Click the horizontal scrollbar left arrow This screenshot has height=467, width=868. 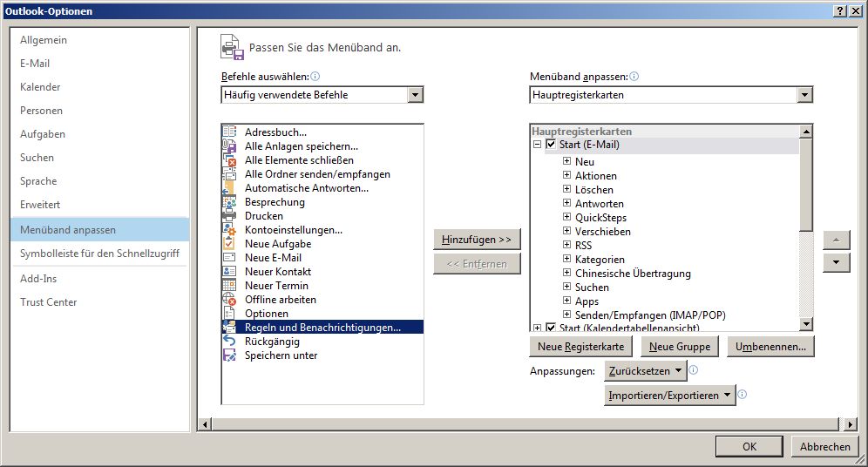tap(205, 424)
